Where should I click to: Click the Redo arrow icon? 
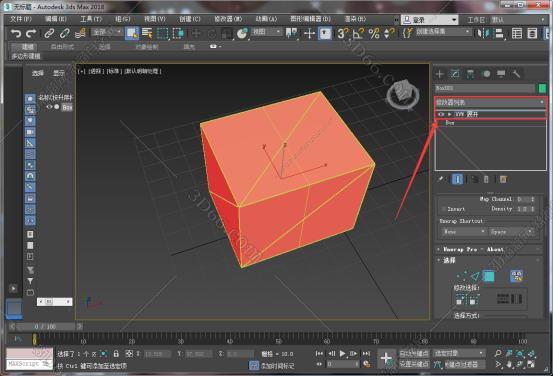point(31,34)
